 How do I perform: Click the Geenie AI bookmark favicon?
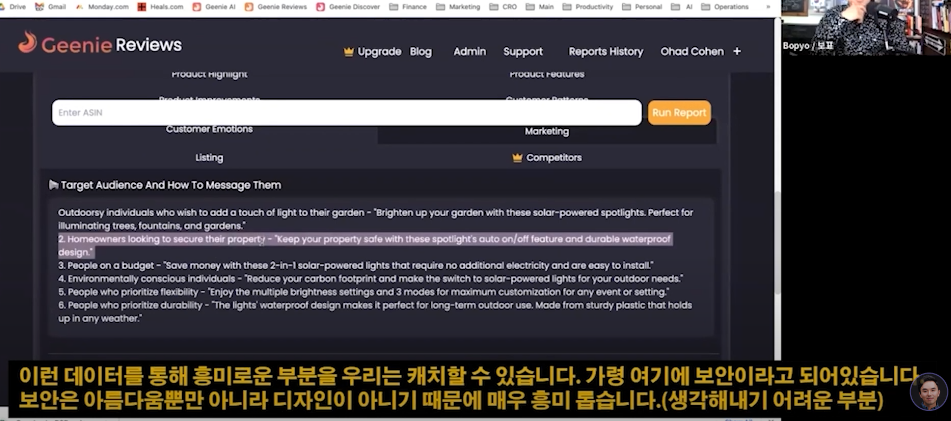tap(197, 7)
